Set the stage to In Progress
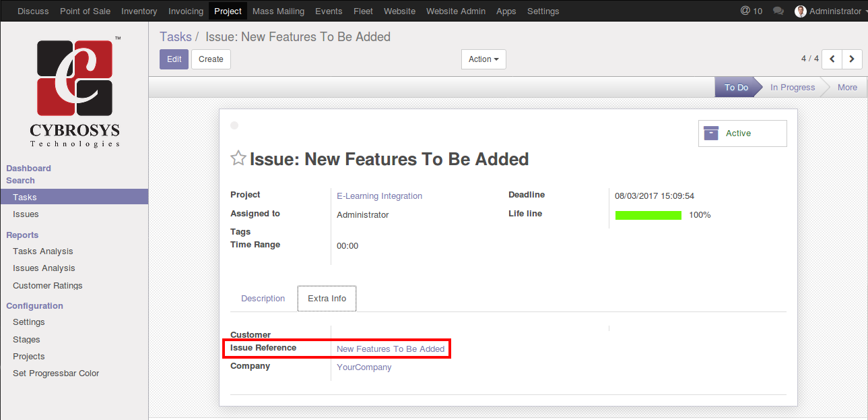 tap(792, 88)
